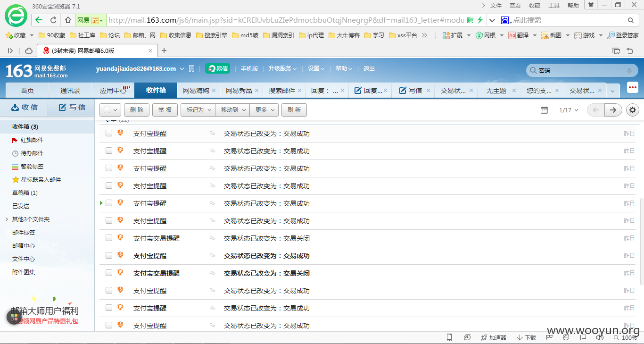Click the microphone icon in mail search

[629, 71]
